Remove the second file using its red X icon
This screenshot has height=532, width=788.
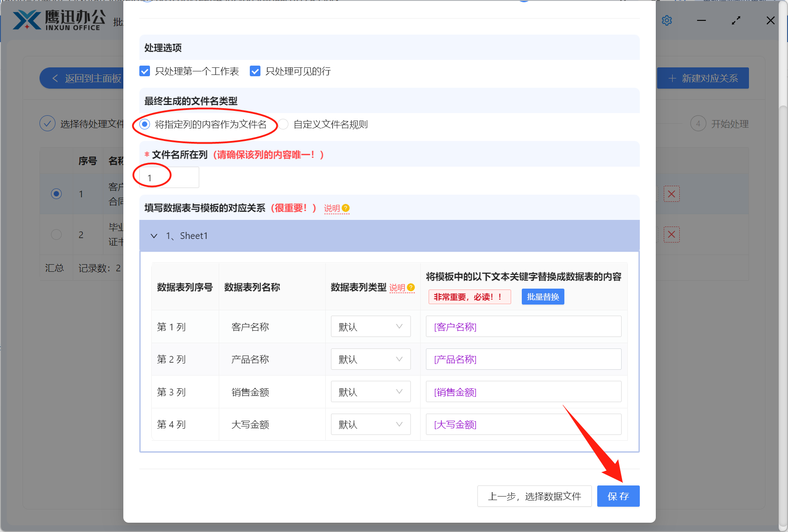click(x=671, y=235)
